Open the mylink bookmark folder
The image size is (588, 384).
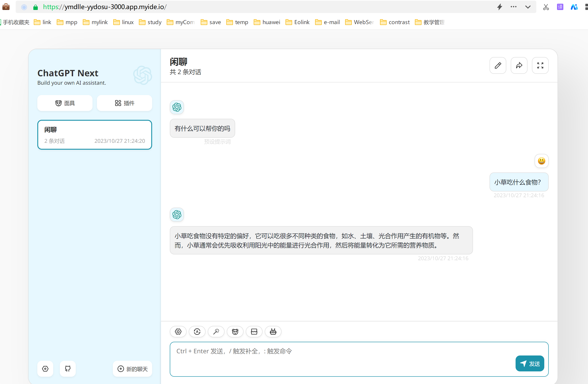(95, 22)
